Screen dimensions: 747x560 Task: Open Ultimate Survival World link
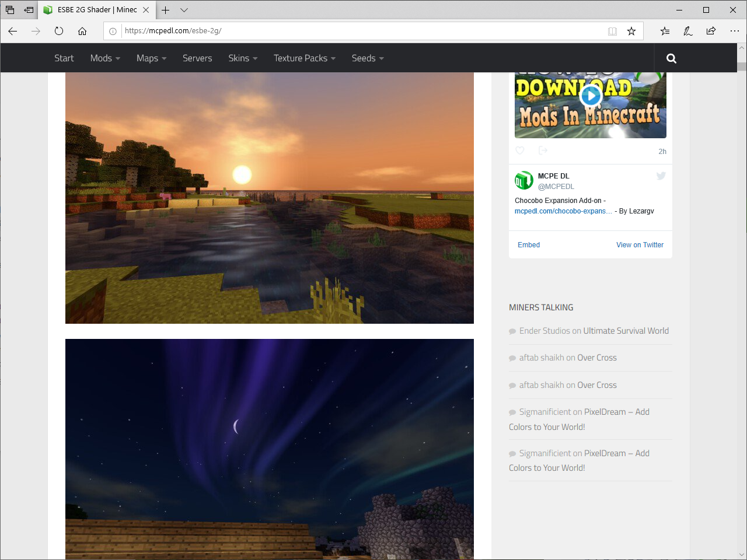[x=626, y=331]
